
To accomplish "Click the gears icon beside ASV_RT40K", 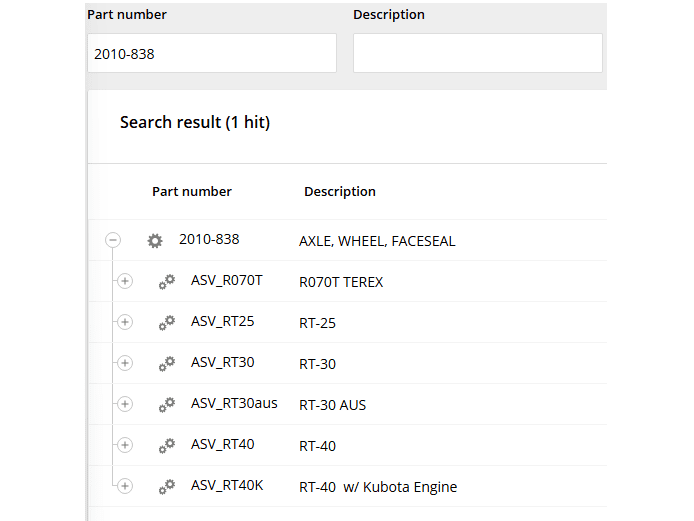I will (167, 486).
